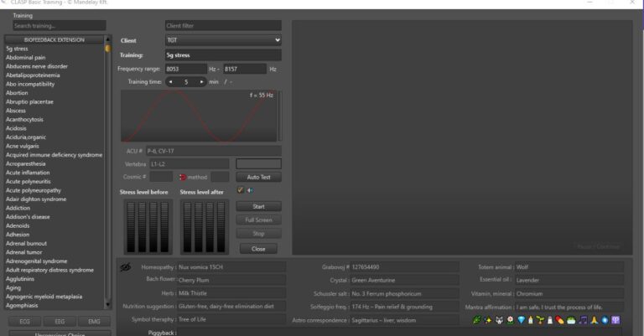Click the Search training input field
The width and height of the screenshot is (644, 336).
[60, 26]
